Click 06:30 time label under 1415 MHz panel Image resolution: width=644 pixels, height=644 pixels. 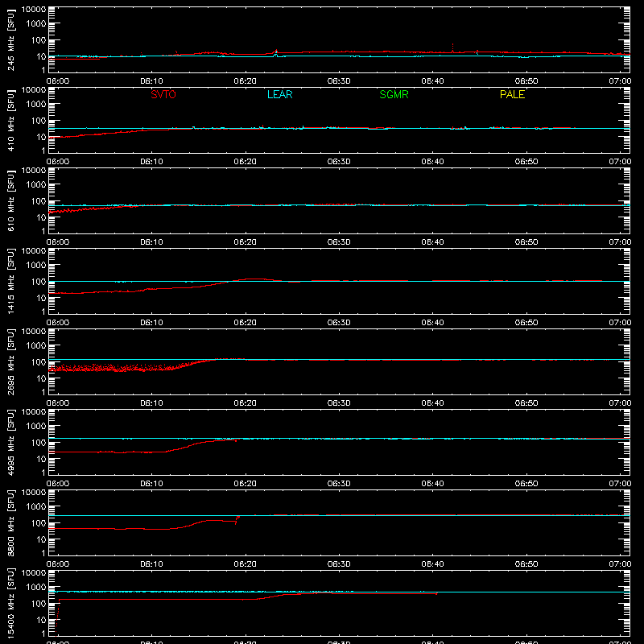click(339, 323)
